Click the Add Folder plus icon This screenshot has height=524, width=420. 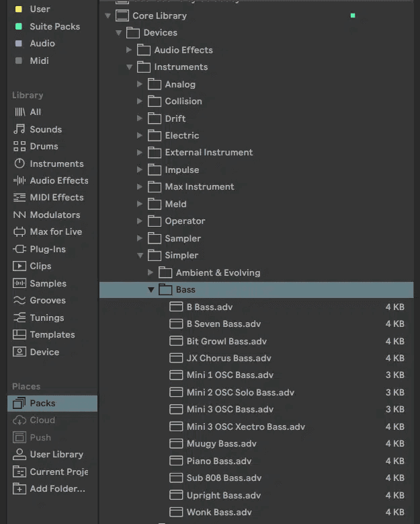[x=19, y=488]
